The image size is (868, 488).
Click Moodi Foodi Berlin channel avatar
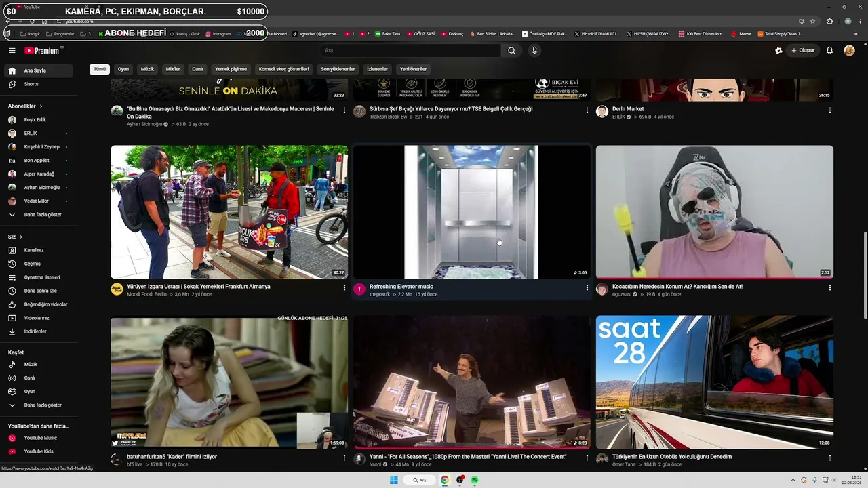[117, 289]
